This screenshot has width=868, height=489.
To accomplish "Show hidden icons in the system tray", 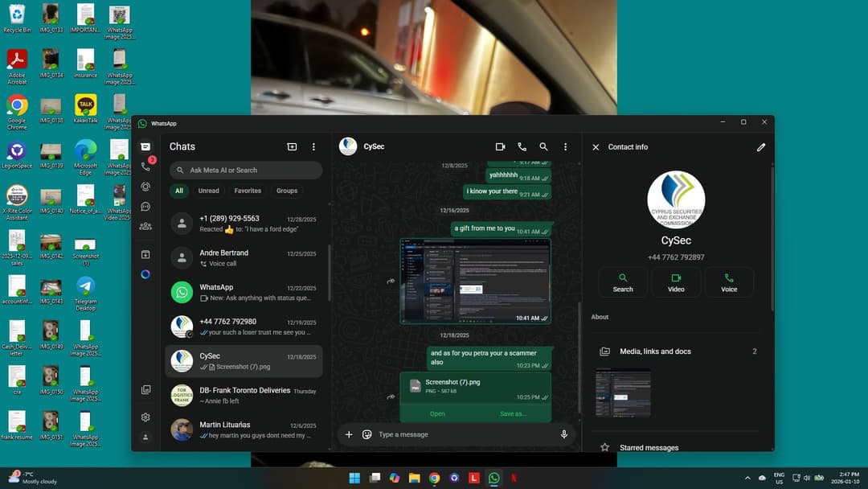I will [x=747, y=478].
